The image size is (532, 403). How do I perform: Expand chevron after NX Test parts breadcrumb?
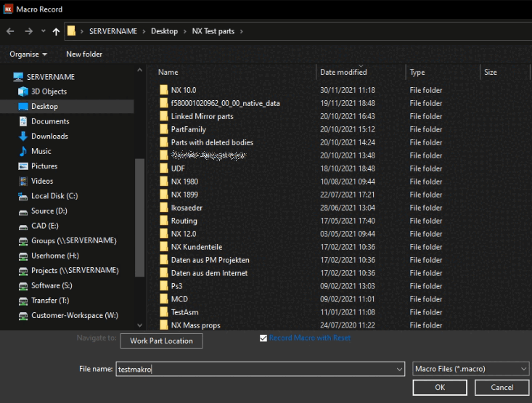(242, 31)
